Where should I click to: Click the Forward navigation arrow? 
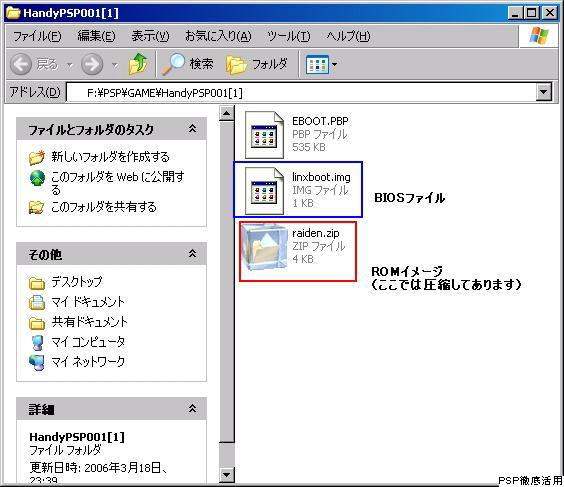92,64
